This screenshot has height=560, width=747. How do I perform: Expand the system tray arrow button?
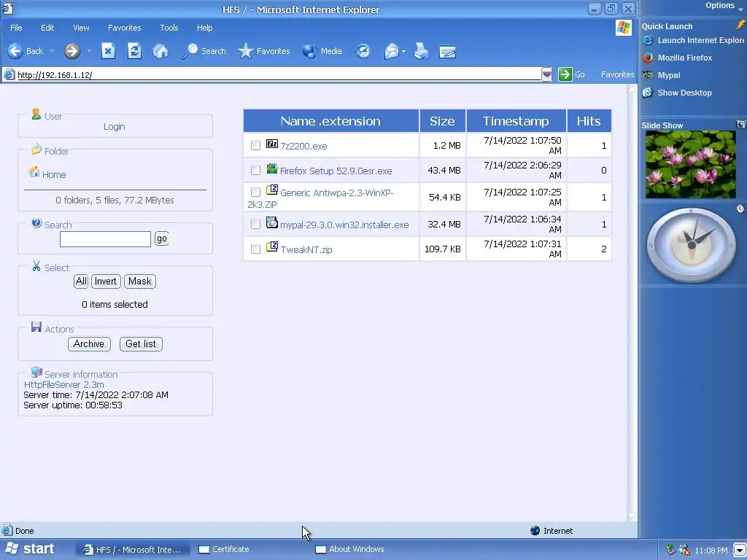pyautogui.click(x=740, y=550)
